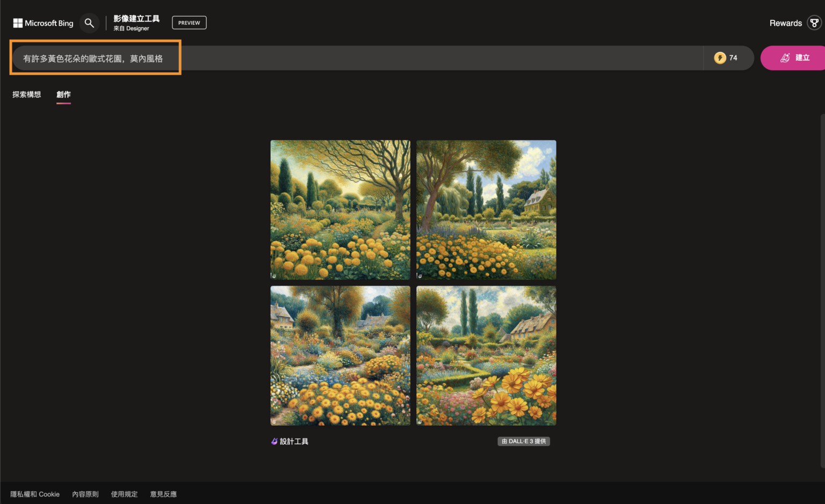Viewport: 825px width, 504px height.
Task: Click the boost lightning icon showing 74
Action: click(720, 57)
